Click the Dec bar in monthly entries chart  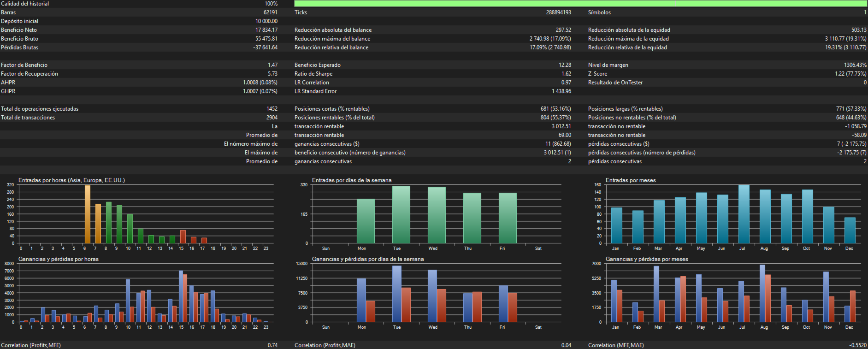pos(850,230)
